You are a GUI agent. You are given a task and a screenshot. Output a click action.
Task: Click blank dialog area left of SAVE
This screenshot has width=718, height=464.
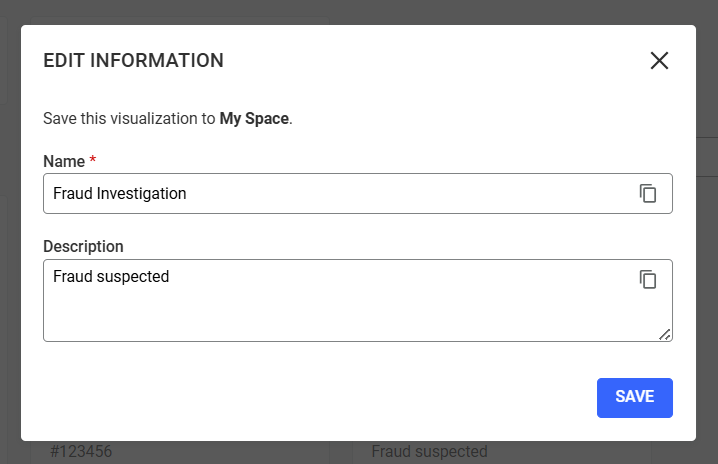point(300,397)
